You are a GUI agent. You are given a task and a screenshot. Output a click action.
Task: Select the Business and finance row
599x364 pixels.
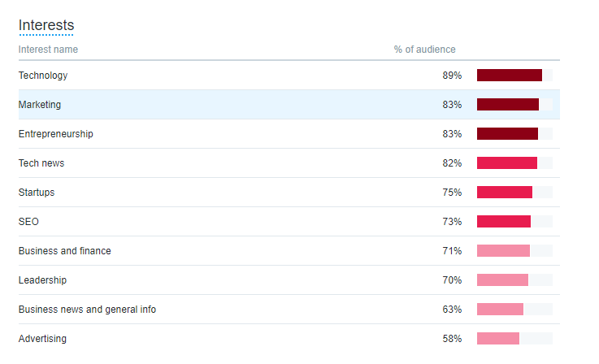[289, 251]
